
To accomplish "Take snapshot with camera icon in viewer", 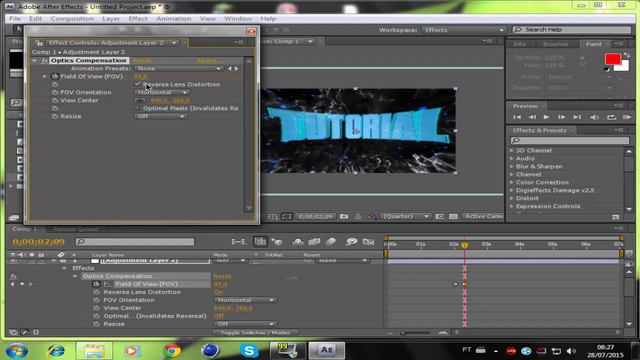I will point(344,216).
